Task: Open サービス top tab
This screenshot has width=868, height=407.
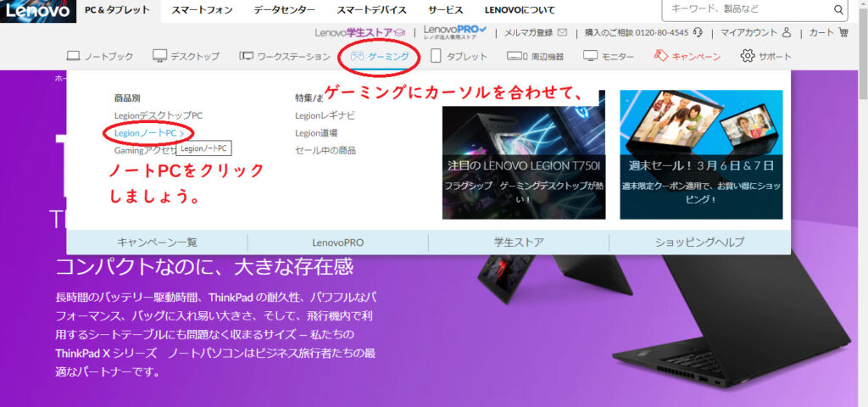Action: (446, 10)
